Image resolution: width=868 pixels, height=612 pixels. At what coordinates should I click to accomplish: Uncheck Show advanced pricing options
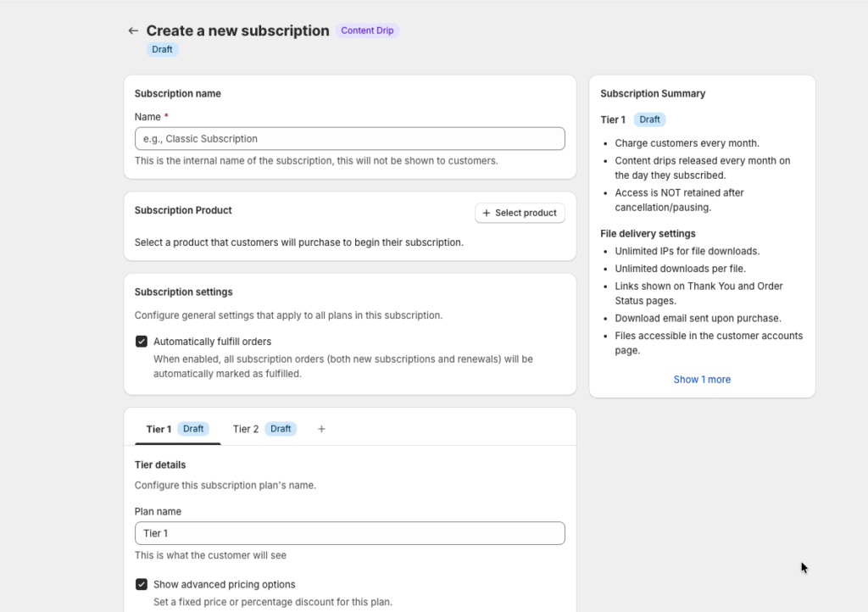[x=142, y=584]
